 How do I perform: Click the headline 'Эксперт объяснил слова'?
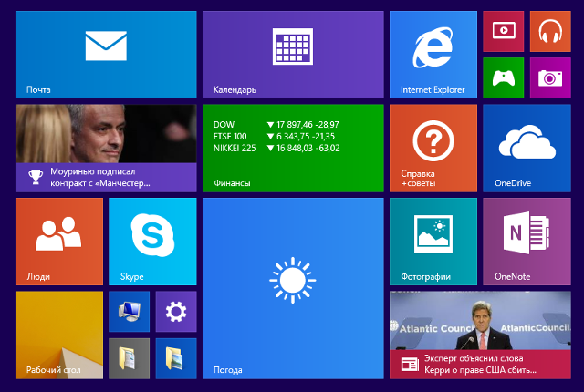pos(474,358)
